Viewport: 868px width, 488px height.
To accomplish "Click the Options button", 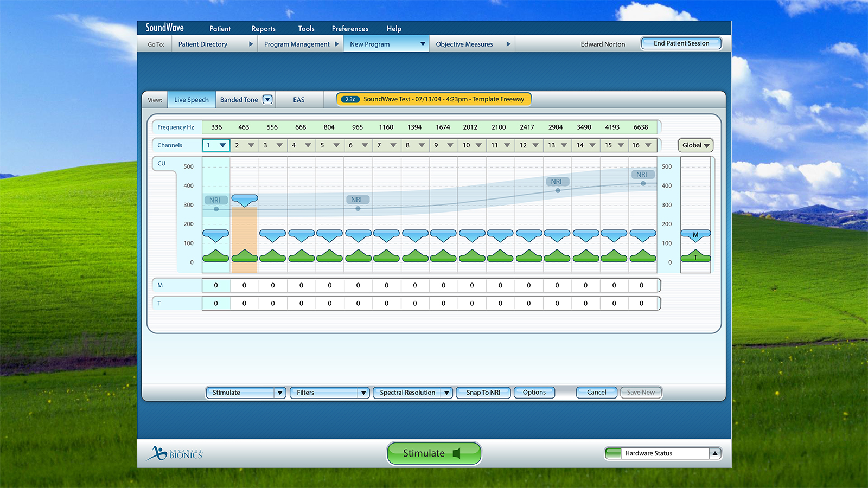I will pos(534,392).
